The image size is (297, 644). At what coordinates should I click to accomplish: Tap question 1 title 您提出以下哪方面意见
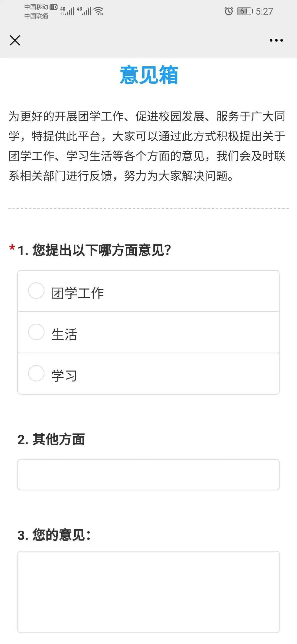(94, 250)
